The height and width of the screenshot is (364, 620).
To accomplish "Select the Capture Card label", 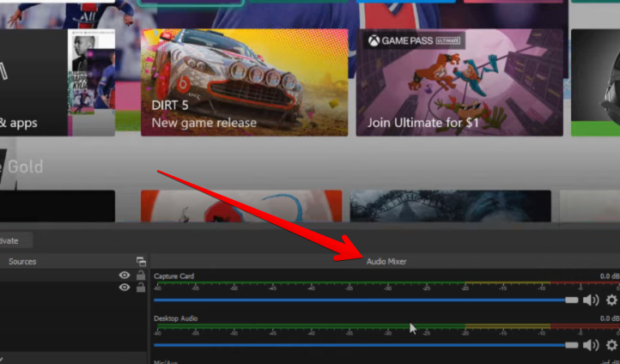I will pos(174,276).
